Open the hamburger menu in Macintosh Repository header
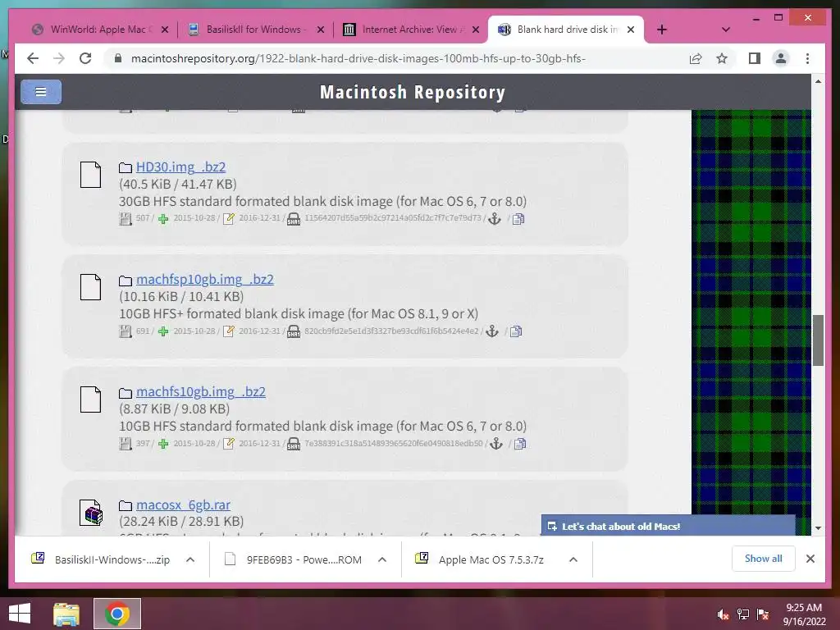 coord(41,92)
